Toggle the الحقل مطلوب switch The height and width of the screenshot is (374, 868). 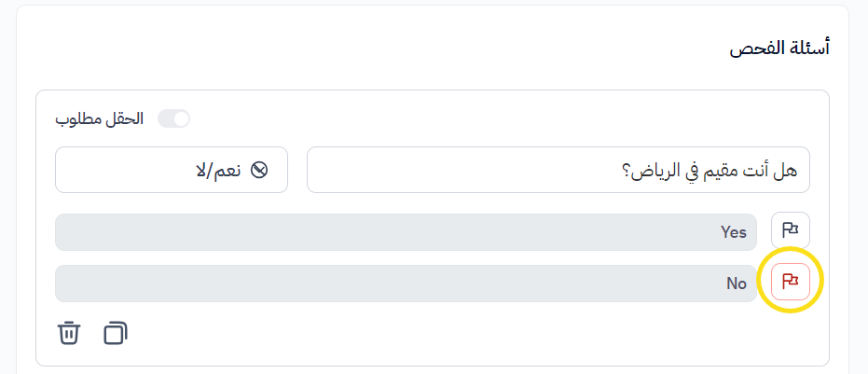click(173, 118)
